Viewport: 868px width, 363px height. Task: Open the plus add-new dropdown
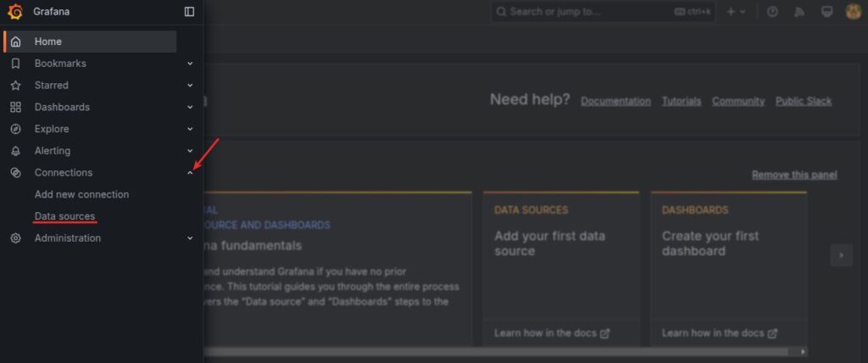tap(735, 12)
